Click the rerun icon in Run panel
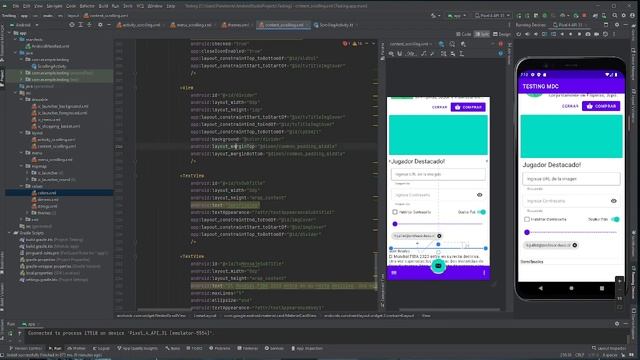The height and width of the screenshot is (360, 640). [11, 333]
